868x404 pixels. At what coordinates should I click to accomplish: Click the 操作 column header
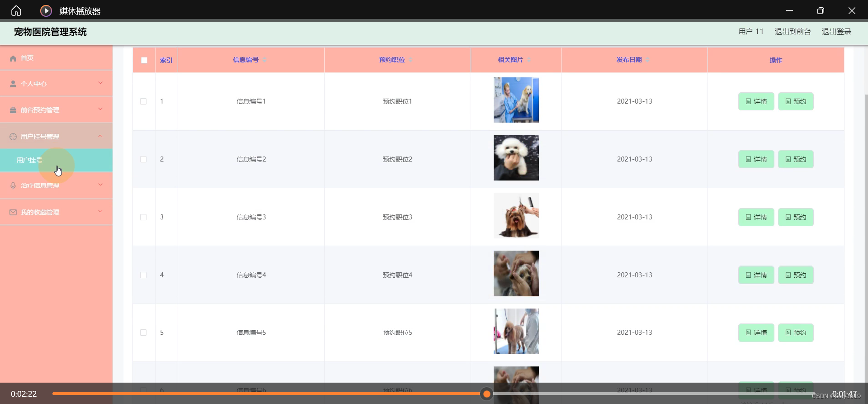click(776, 60)
